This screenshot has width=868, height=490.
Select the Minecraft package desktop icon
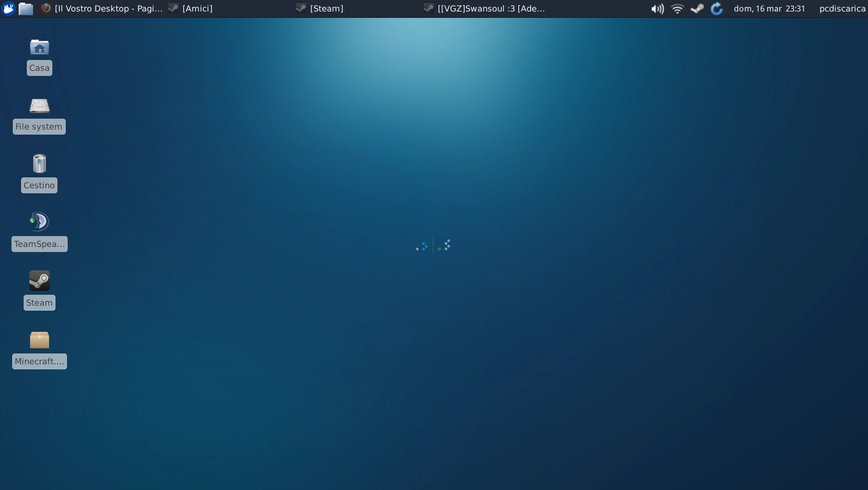pyautogui.click(x=39, y=350)
